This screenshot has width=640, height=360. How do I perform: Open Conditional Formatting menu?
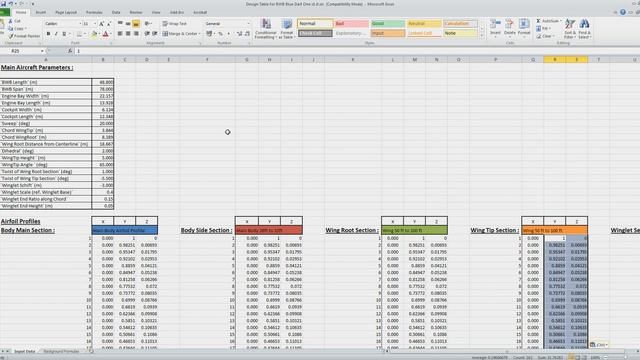click(x=265, y=29)
